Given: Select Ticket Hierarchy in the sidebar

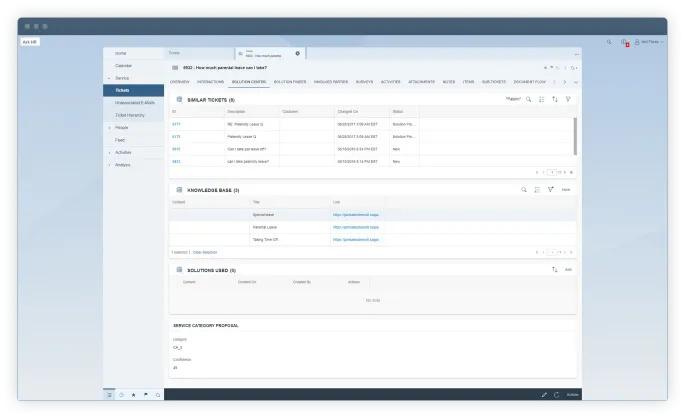Looking at the screenshot, I should point(131,115).
